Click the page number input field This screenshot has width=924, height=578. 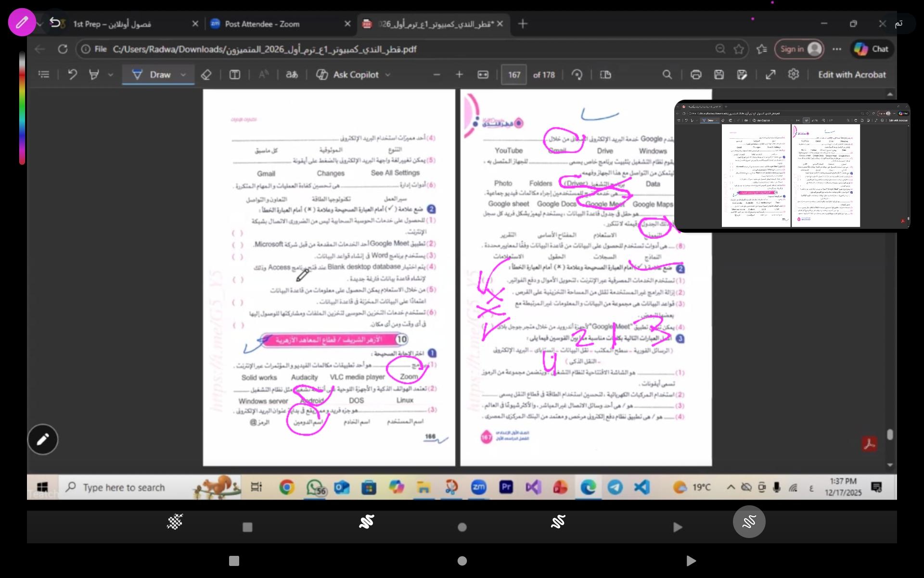(x=514, y=75)
